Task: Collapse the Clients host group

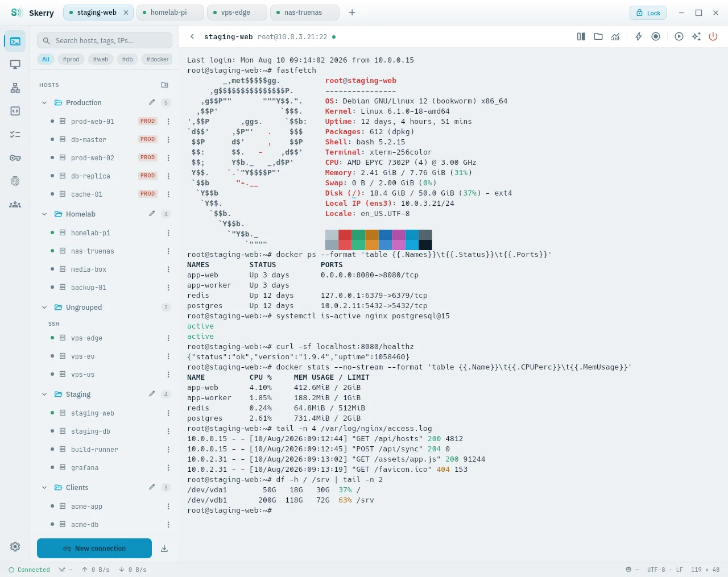Action: (44, 488)
